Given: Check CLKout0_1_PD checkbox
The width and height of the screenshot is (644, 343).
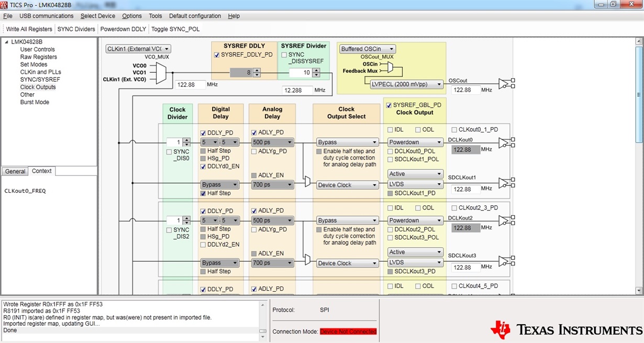Looking at the screenshot, I should (454, 129).
